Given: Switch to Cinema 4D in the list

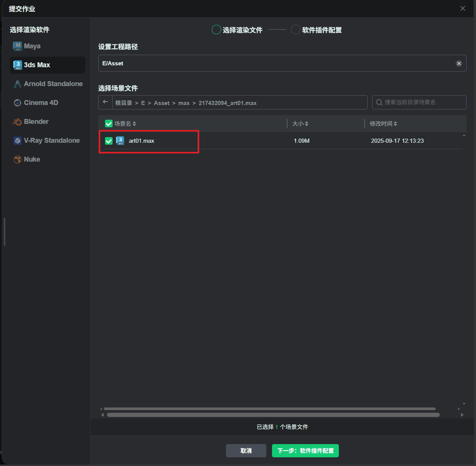Looking at the screenshot, I should (x=48, y=103).
